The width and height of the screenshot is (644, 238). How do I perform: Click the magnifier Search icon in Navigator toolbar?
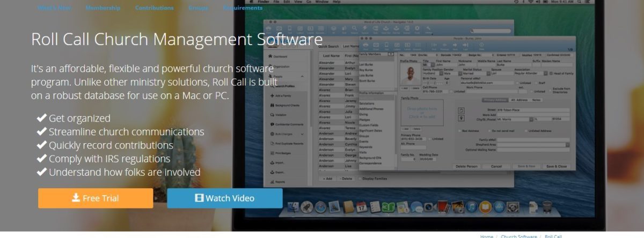point(354,28)
